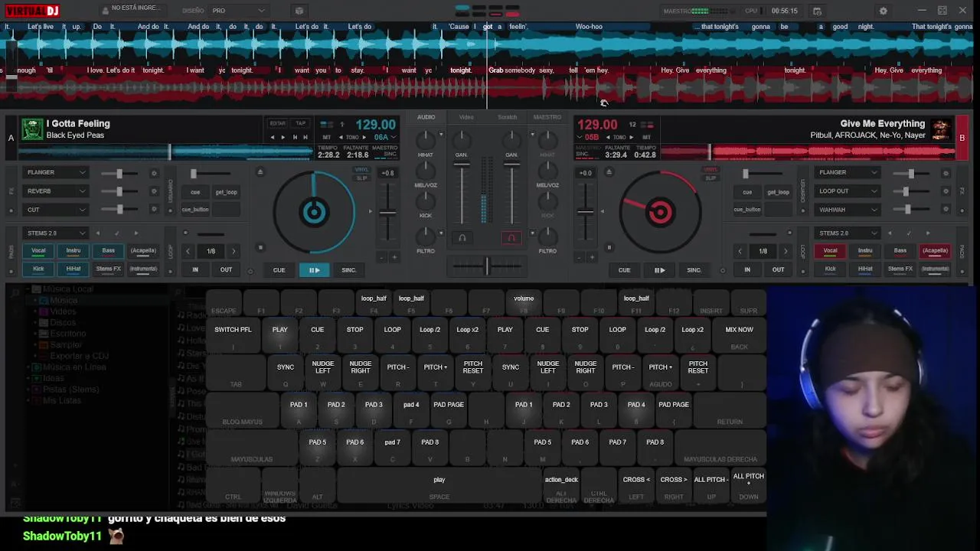
Task: Click the crossfader slider
Action: point(487,266)
